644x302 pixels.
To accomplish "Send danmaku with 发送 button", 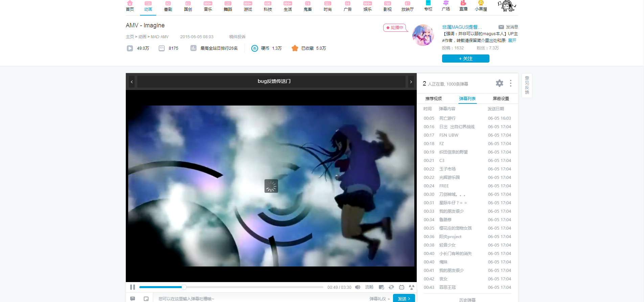I will coord(404,299).
